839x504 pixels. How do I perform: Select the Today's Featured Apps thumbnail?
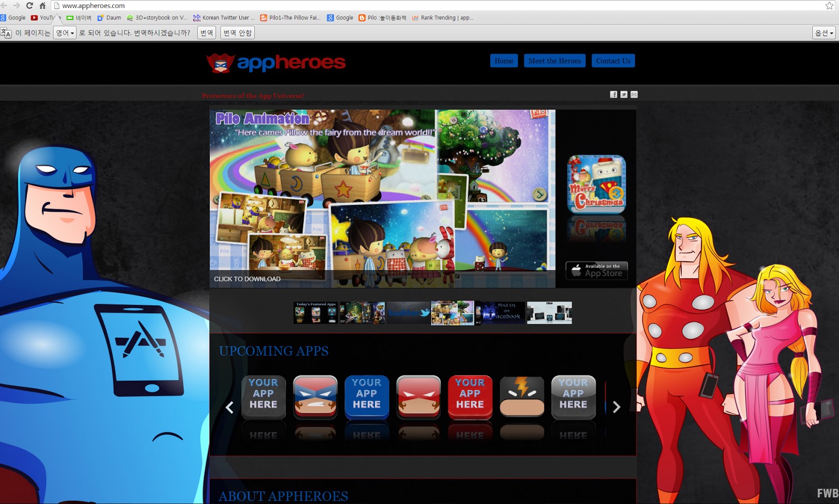[316, 313]
